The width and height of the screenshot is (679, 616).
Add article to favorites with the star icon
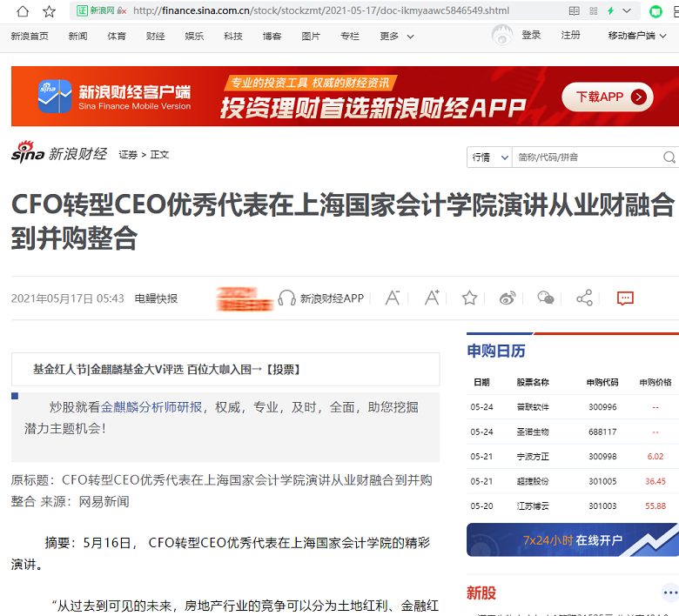469,298
